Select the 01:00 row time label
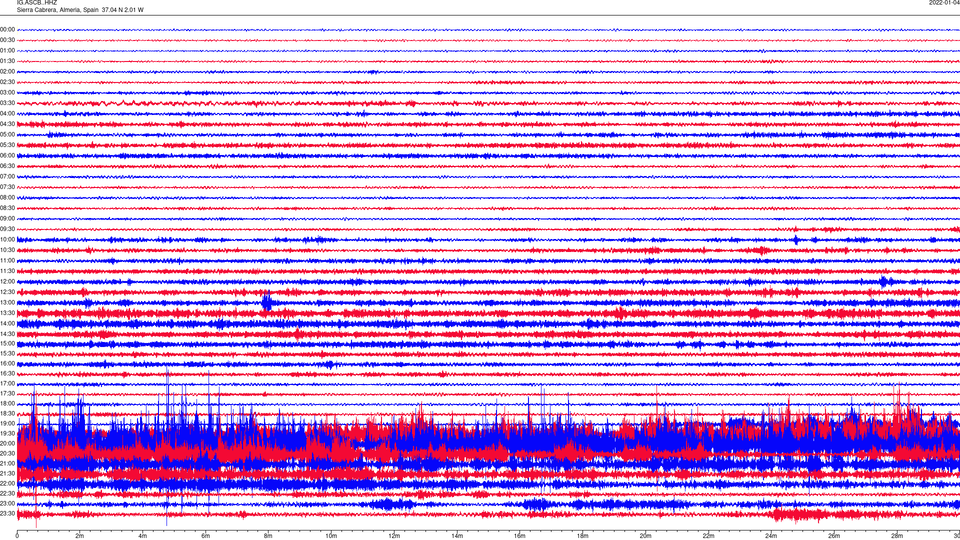The image size is (960, 540). point(7,50)
